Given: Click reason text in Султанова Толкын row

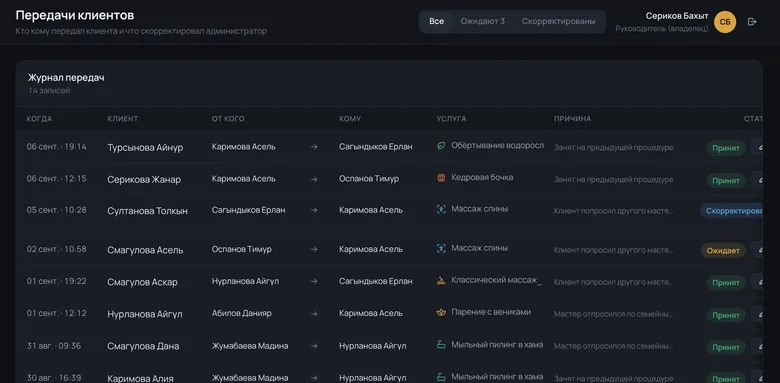Looking at the screenshot, I should (x=614, y=211).
